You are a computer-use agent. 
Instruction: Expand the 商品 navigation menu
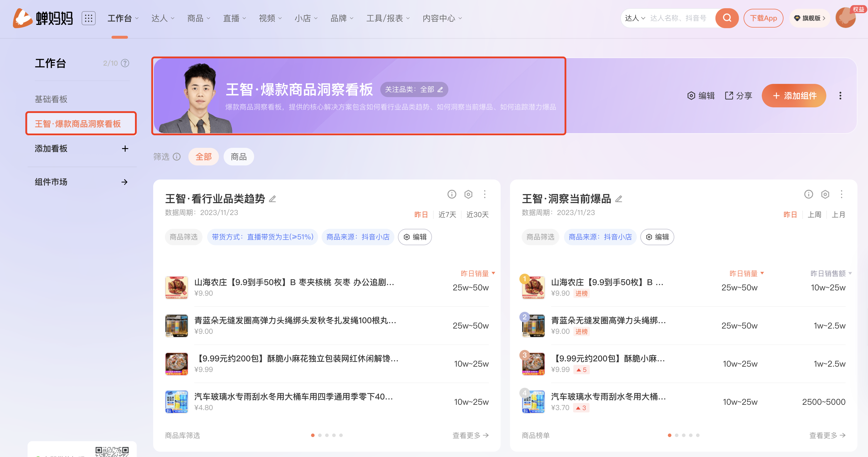(198, 18)
